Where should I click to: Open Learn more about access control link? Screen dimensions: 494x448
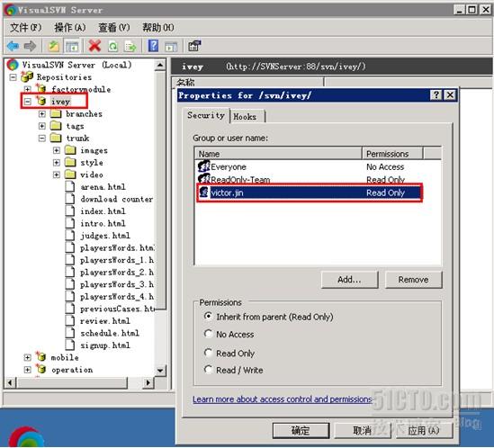point(283,399)
